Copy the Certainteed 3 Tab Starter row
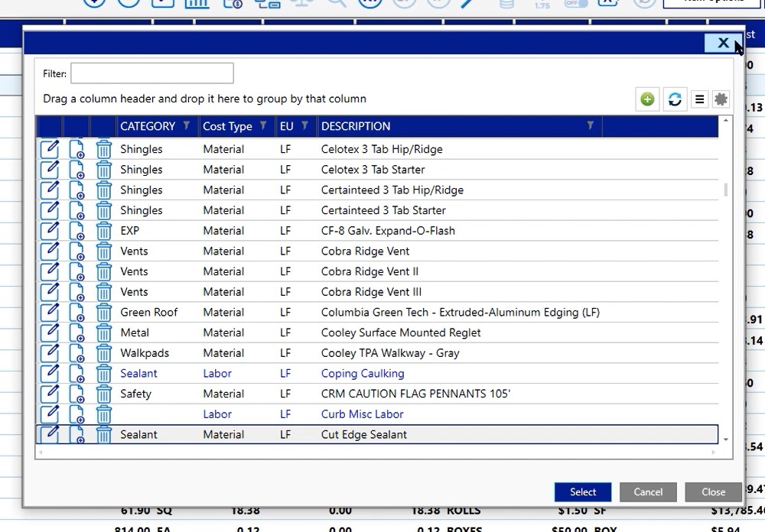 [76, 210]
